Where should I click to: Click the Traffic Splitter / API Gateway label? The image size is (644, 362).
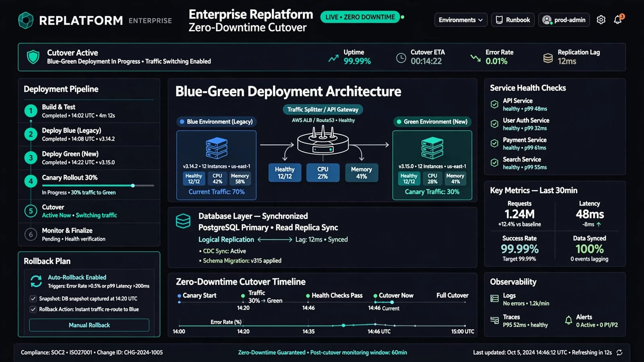click(323, 109)
